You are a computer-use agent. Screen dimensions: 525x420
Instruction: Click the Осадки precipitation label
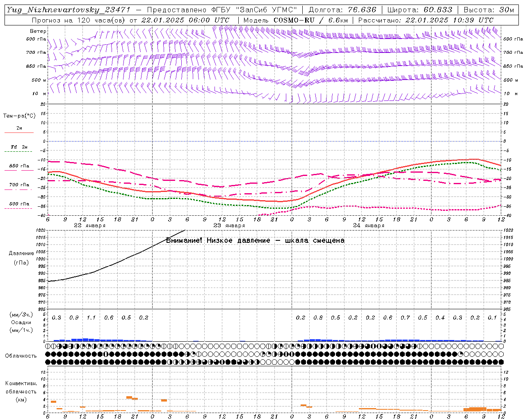point(21,322)
